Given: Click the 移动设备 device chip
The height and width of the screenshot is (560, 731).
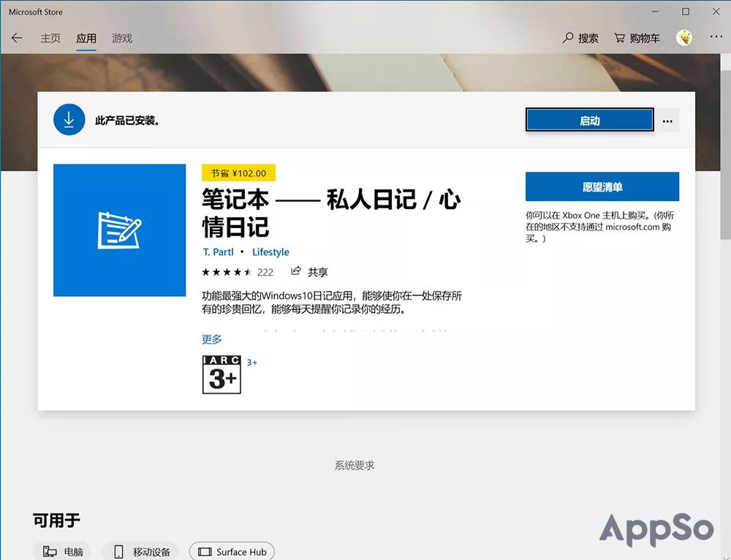Looking at the screenshot, I should 140,552.
